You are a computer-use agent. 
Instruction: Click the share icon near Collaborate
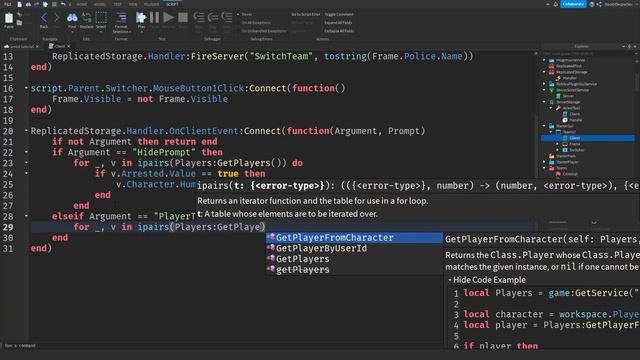pos(599,4)
